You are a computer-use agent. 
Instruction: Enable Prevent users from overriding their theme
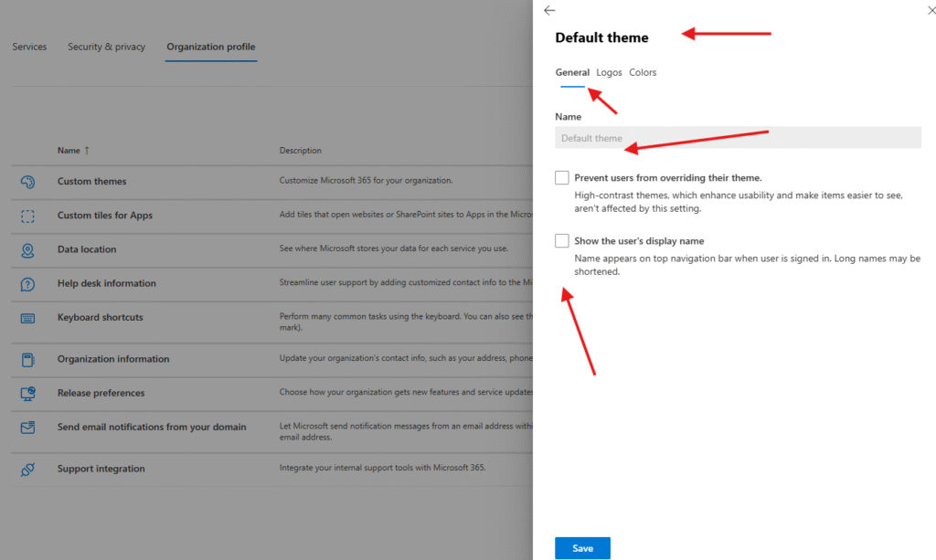pyautogui.click(x=562, y=177)
